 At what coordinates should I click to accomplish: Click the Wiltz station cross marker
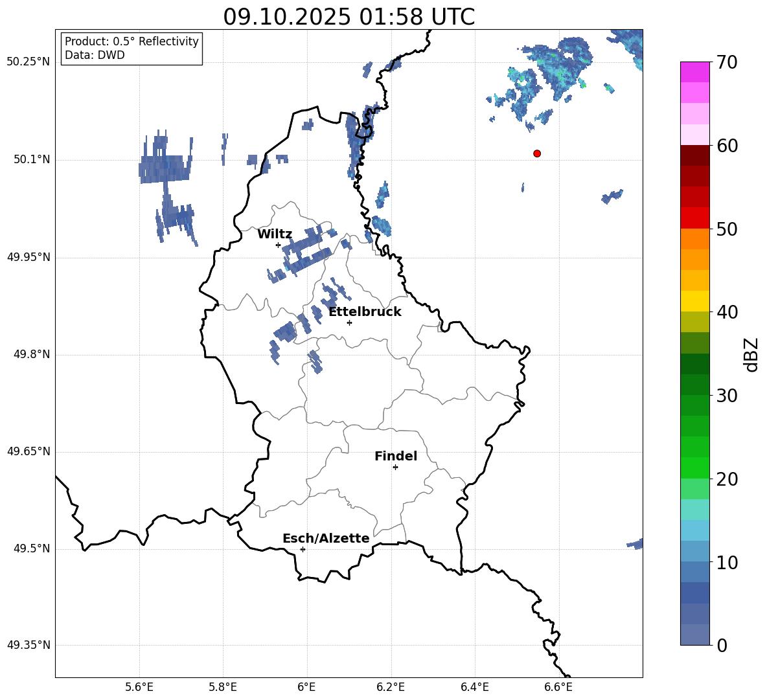[278, 245]
